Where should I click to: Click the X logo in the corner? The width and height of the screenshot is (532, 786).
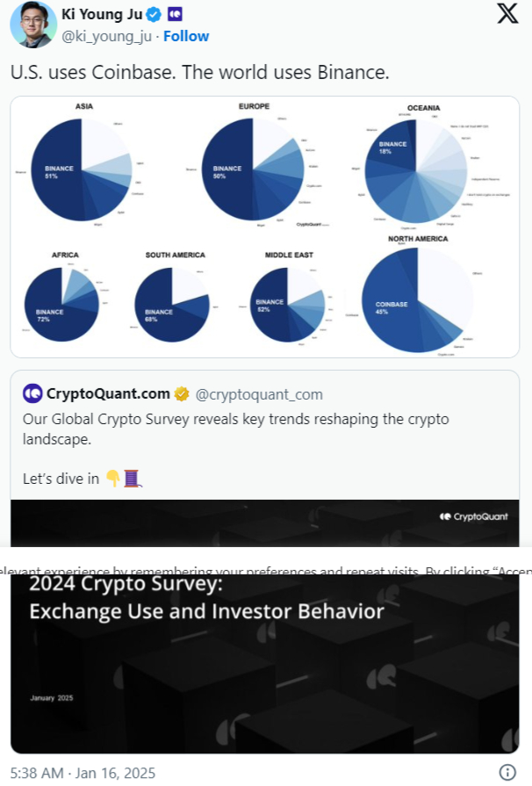tap(507, 14)
